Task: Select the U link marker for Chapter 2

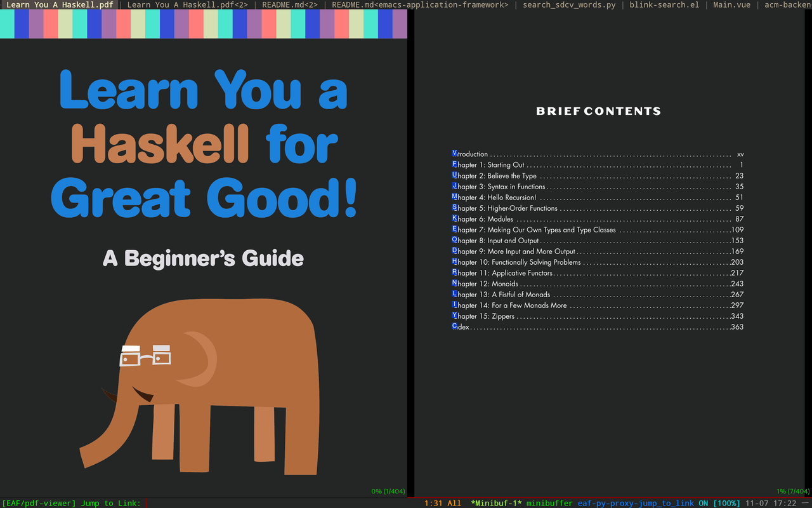Action: 454,175
